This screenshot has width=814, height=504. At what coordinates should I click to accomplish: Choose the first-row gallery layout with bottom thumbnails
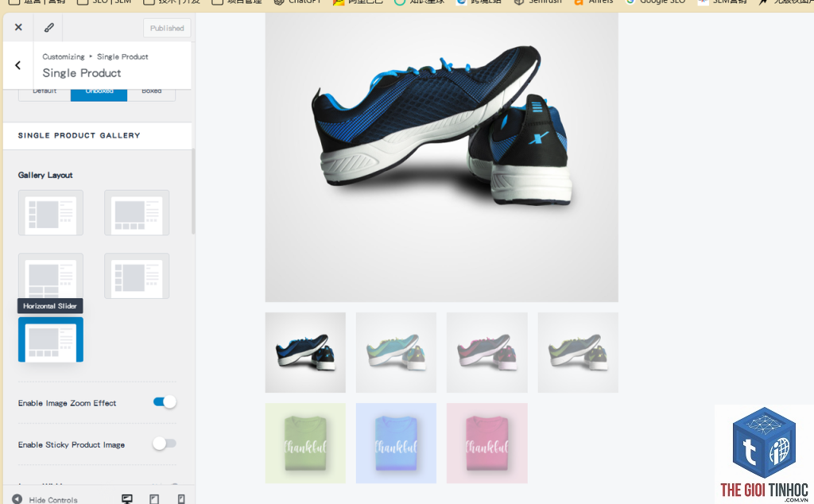click(137, 213)
